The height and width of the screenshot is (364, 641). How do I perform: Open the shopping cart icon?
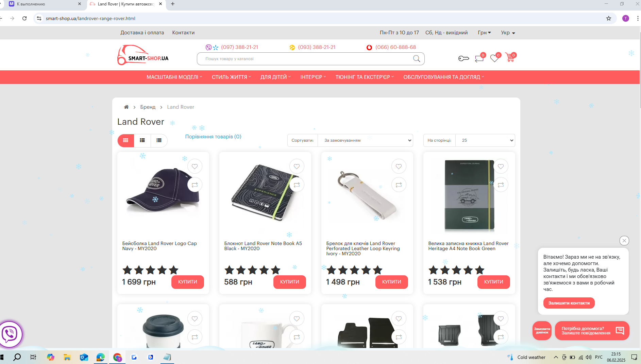(x=510, y=57)
